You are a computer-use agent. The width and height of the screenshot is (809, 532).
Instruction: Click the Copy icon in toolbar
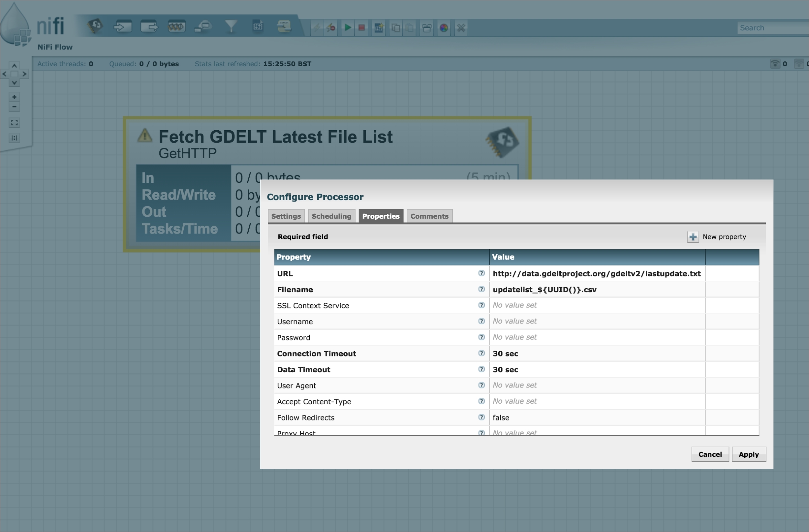[396, 27]
